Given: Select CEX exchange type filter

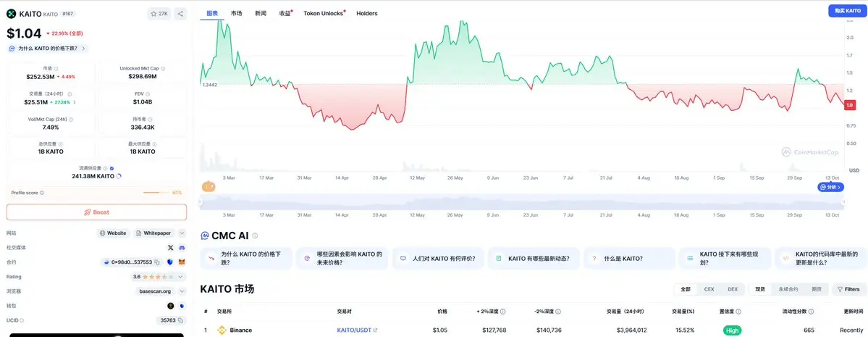Looking at the screenshot, I should click(709, 289).
